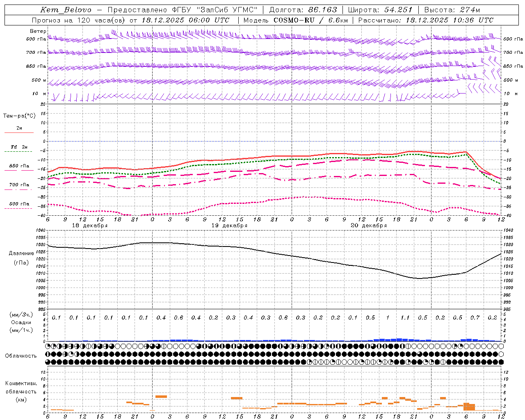This screenshot has width=525, height=420.
Task: Select the "10 м" wind level label on left
Action: 39,94
